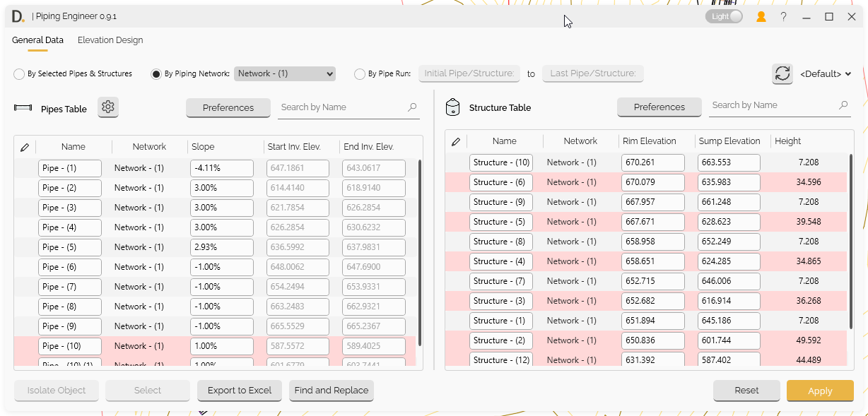Viewport: 868px width, 416px height.
Task: Click the Pipes Table edit pencil icon
Action: tap(25, 147)
